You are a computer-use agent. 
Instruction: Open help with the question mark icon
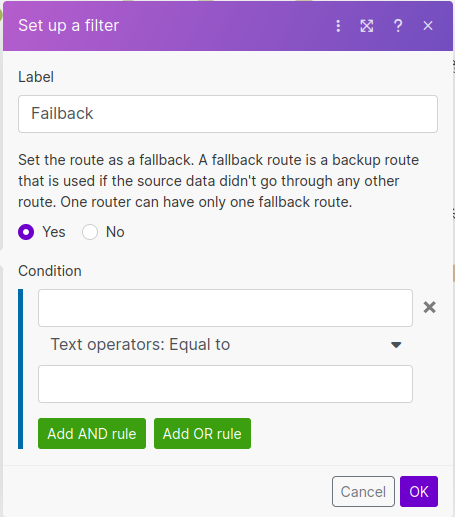(398, 26)
